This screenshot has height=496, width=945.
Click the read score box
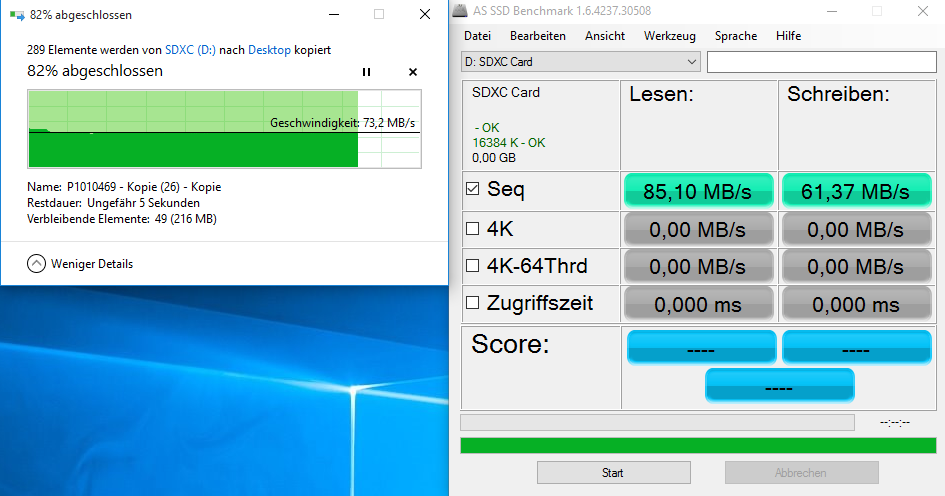coord(701,347)
